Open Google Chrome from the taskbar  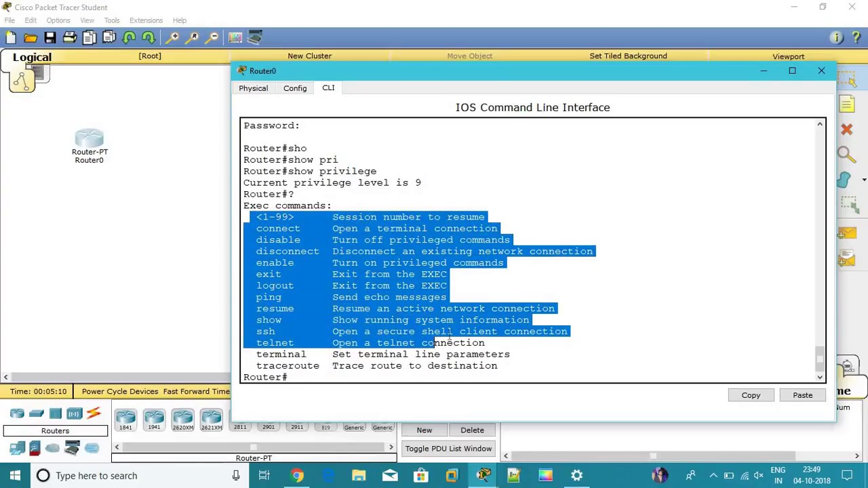(297, 476)
